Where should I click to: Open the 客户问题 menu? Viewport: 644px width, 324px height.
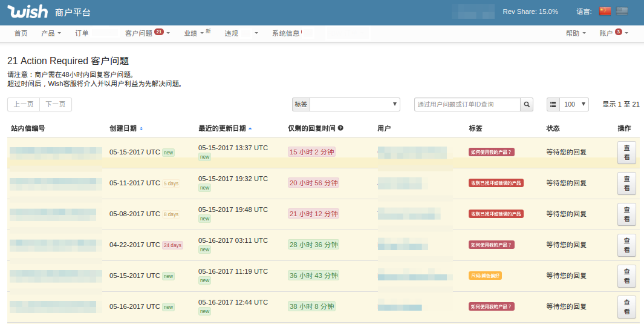147,33
